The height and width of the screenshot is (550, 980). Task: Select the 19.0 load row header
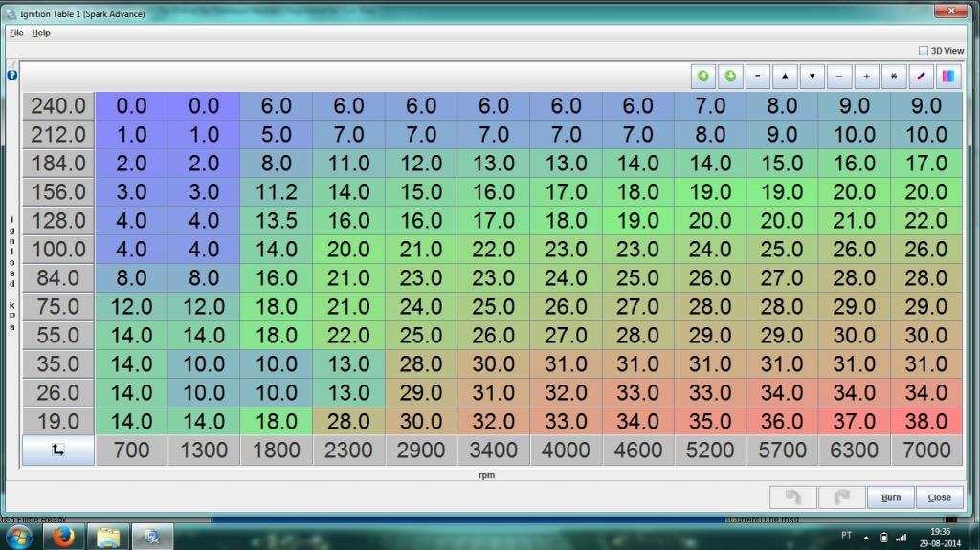tap(58, 422)
